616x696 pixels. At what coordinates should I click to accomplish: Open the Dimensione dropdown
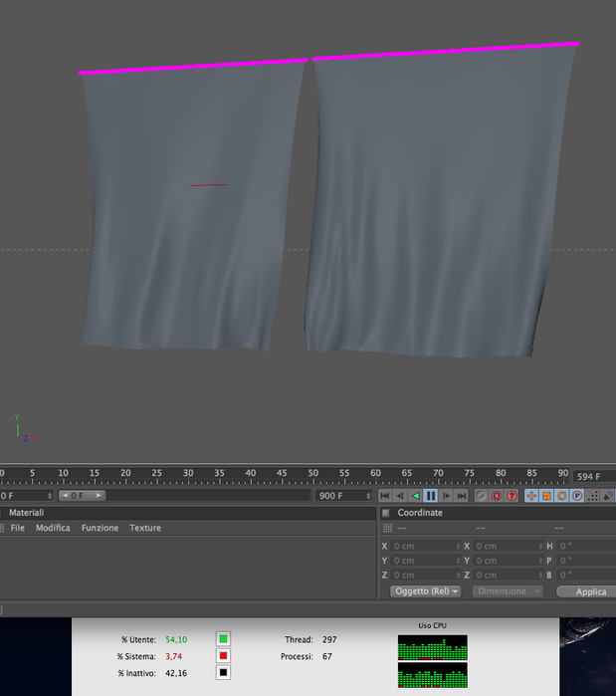(508, 591)
